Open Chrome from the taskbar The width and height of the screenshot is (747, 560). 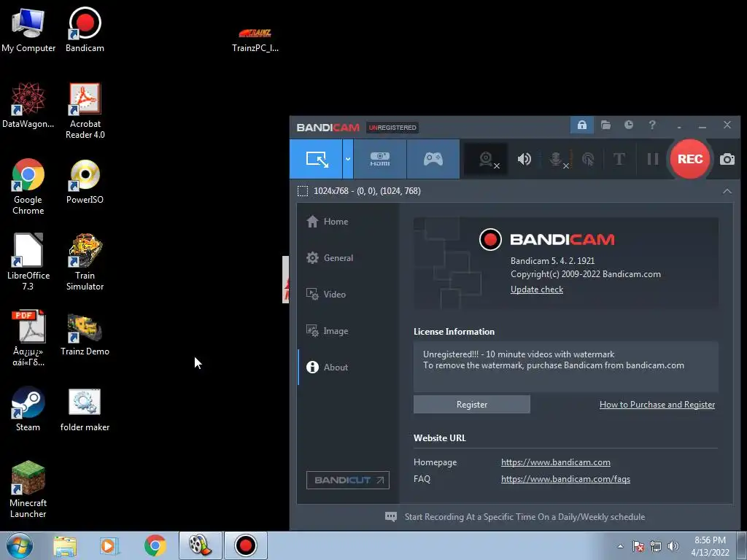[155, 545]
